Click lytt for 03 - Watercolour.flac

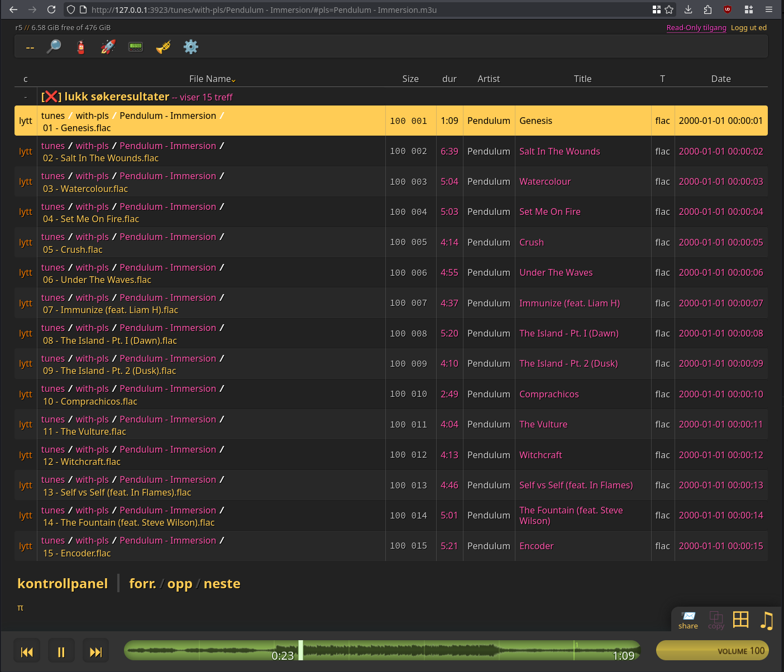click(x=26, y=181)
